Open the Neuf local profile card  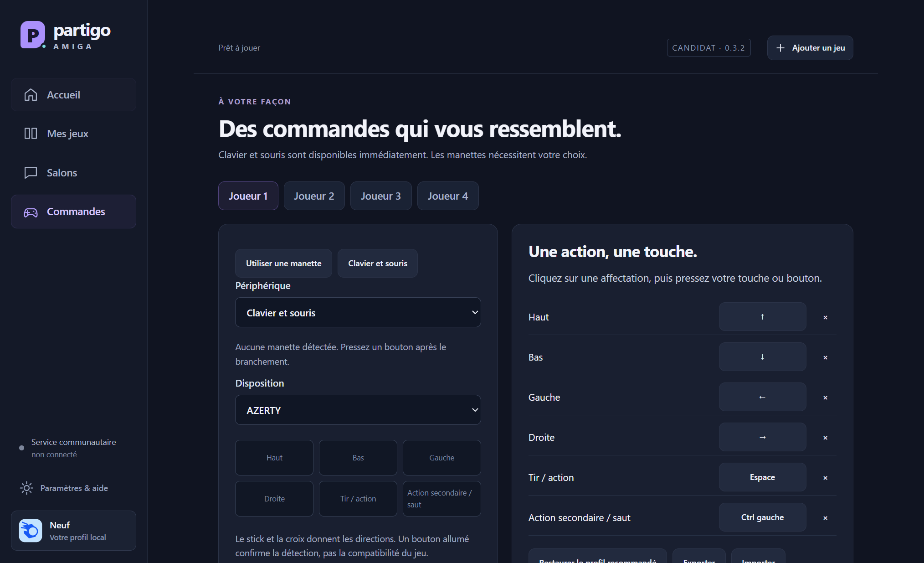tap(74, 531)
